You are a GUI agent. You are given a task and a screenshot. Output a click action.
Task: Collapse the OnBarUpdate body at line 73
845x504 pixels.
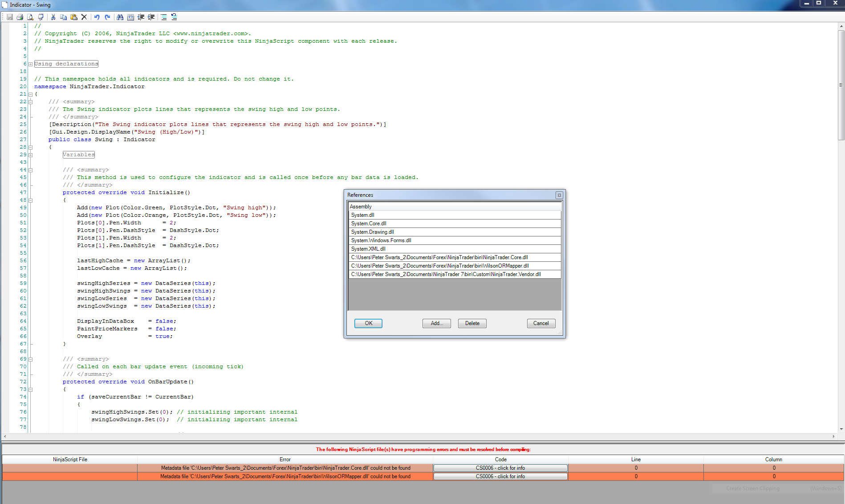click(x=30, y=390)
